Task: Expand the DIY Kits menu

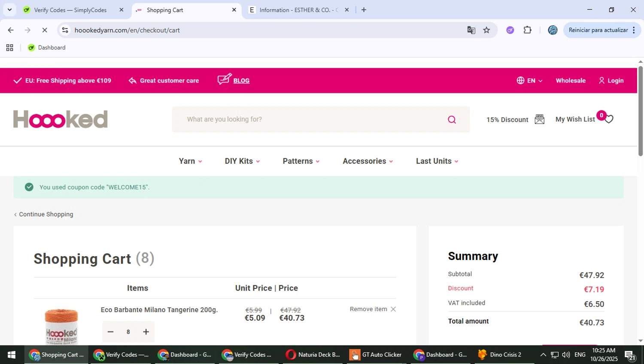Action: 242,161
